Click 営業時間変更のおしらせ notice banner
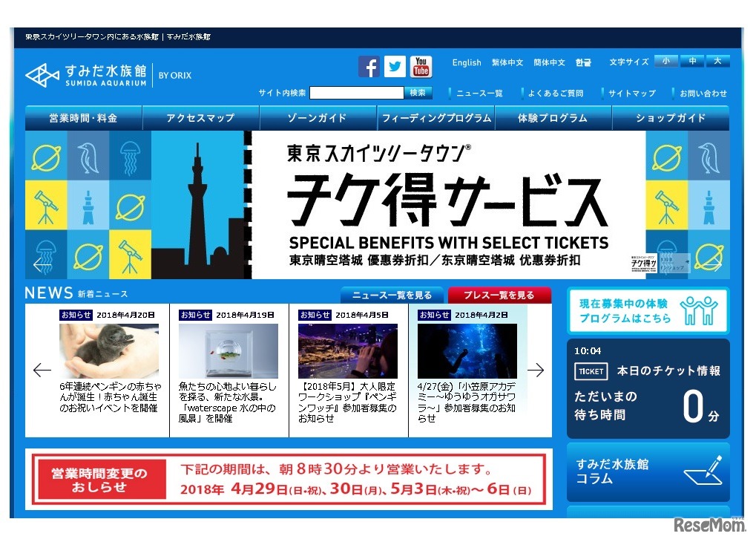Viewport: 756px width, 542px height. [x=289, y=479]
